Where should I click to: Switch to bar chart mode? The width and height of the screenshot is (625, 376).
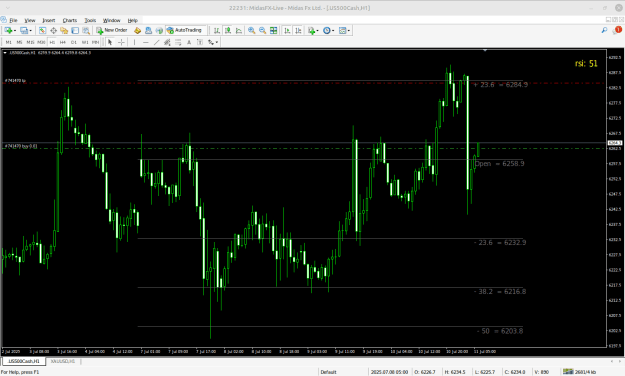coord(216,30)
